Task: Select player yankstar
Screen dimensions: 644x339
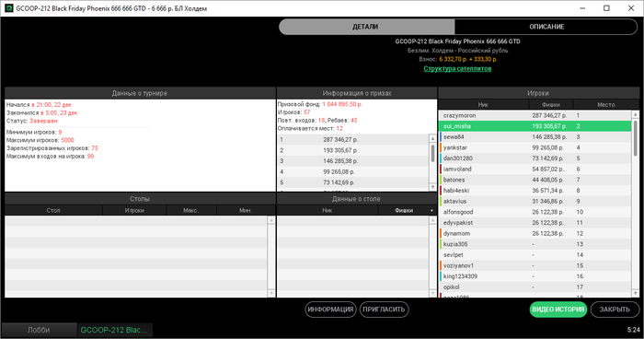Action: tap(535, 147)
